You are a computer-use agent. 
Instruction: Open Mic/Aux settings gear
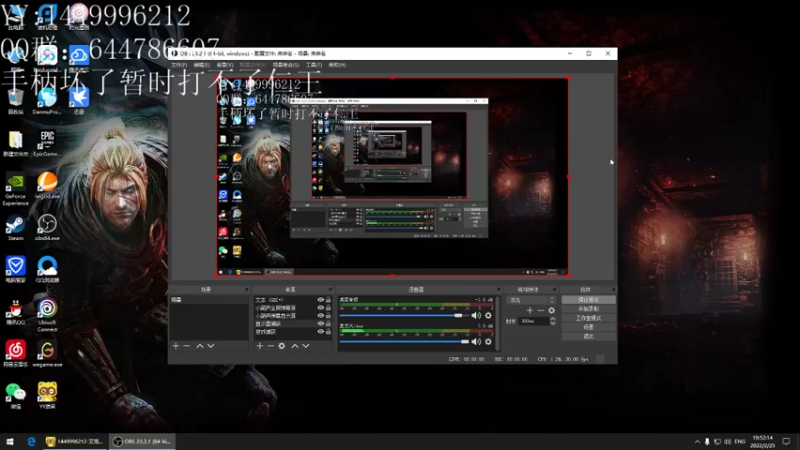[488, 341]
